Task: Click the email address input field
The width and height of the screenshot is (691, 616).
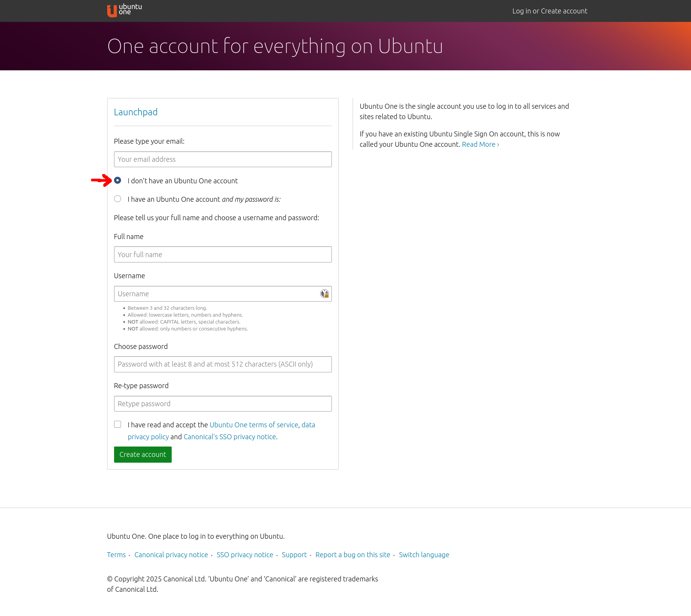Action: click(222, 159)
